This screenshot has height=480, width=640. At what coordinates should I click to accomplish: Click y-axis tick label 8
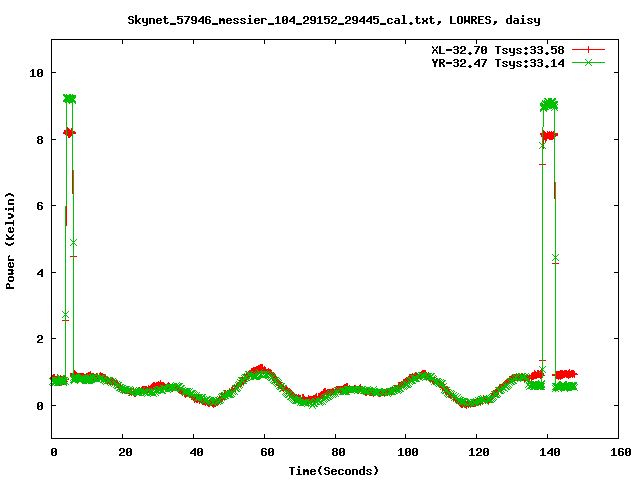point(40,140)
